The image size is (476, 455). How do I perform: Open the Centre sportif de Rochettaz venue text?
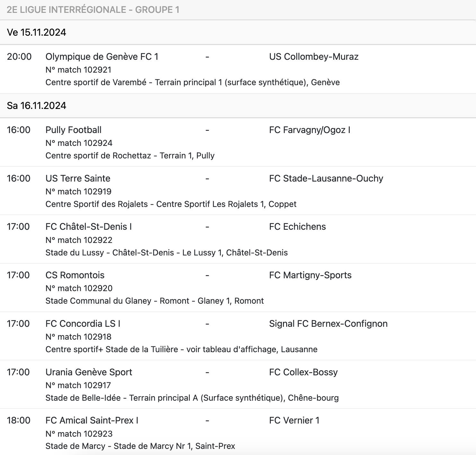[x=130, y=156]
